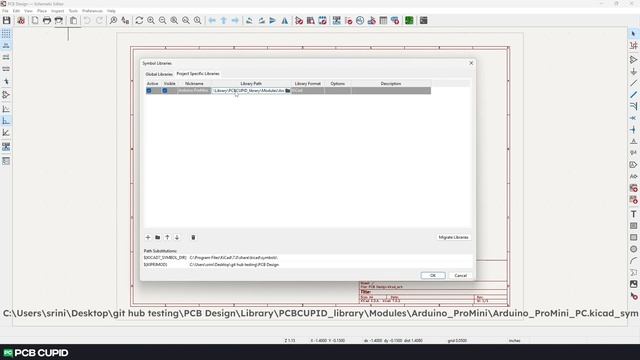
Task: Zoom out using the minus magnifier
Action: 162,20
